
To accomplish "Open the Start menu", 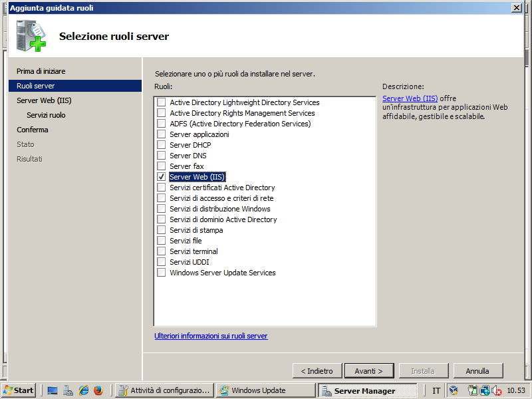I will (x=19, y=390).
